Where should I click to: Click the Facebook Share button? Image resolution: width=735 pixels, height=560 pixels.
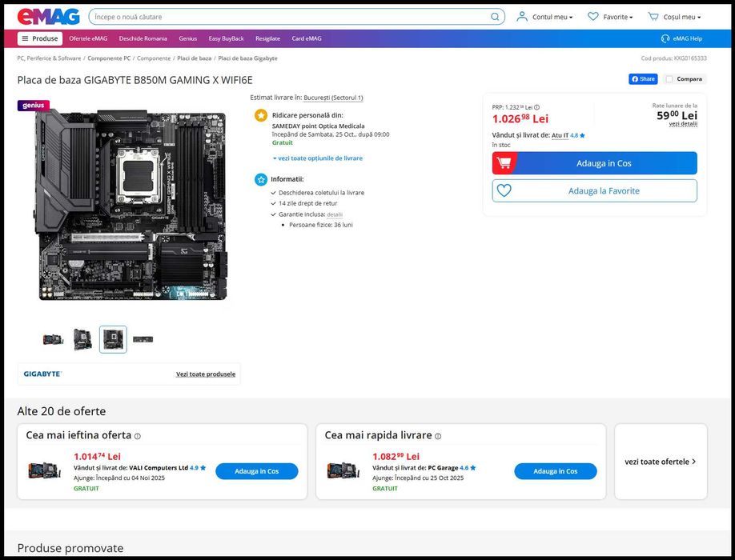(x=643, y=78)
